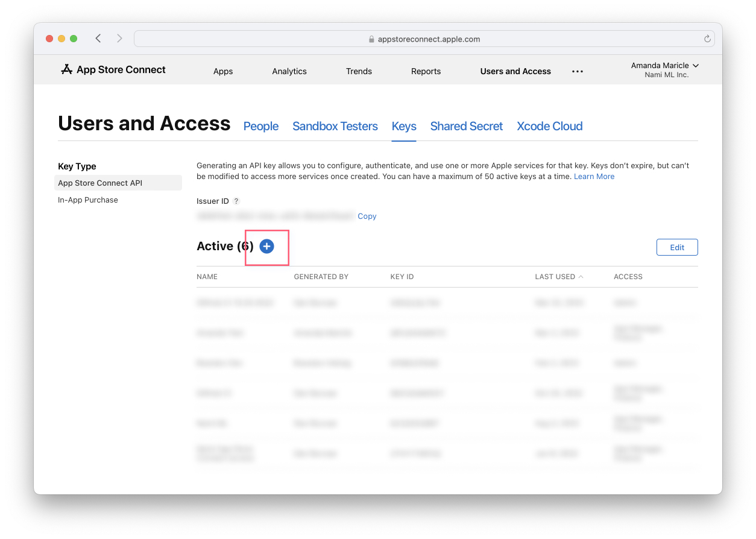756x539 pixels.
Task: Switch to the Shared Secret tab
Action: 467,126
